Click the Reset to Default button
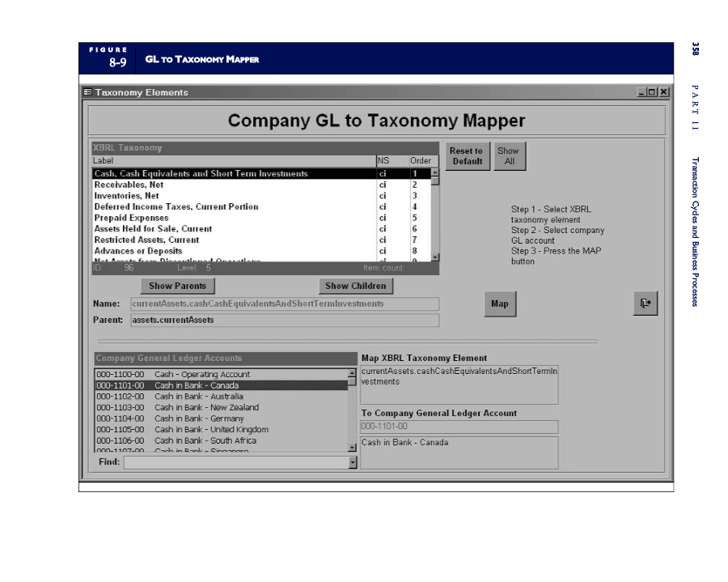 click(x=467, y=156)
